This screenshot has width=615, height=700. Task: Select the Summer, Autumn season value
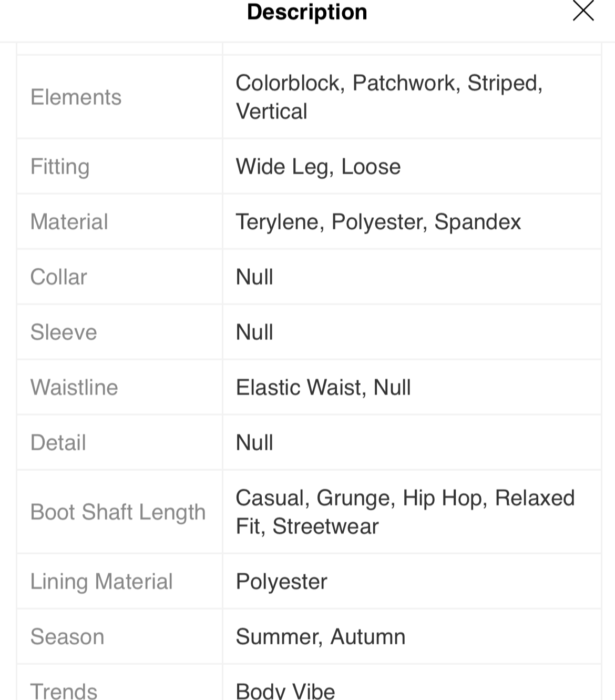(x=320, y=637)
